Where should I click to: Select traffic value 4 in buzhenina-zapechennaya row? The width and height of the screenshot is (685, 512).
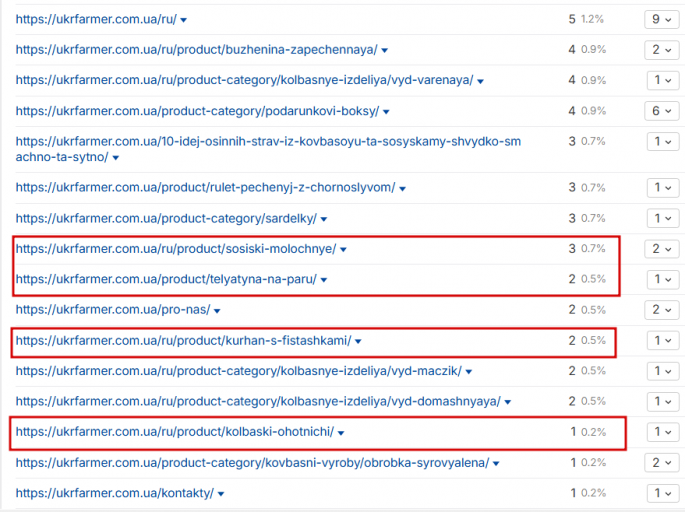click(x=572, y=50)
